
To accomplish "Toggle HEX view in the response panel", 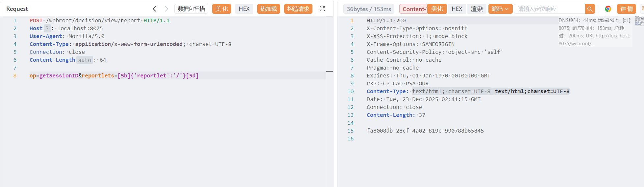I will coord(457,9).
